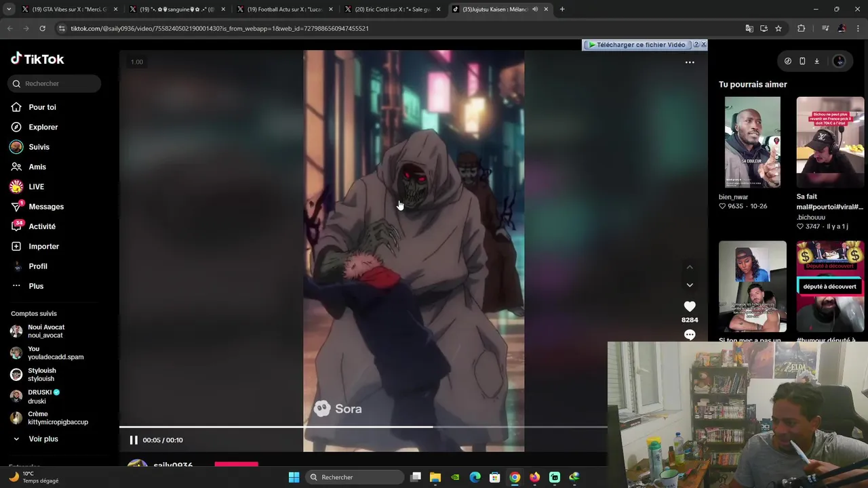Open the video three-dot options menu

(x=690, y=62)
